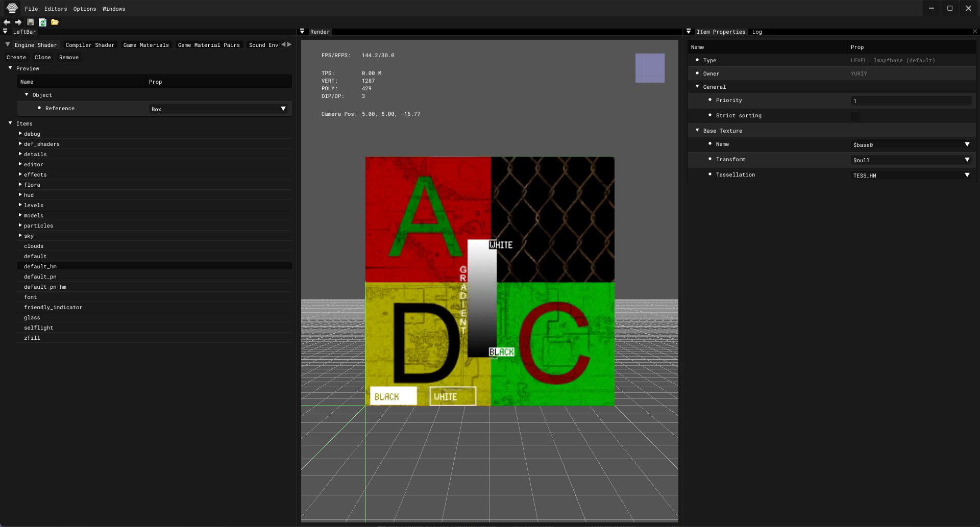Image resolution: width=980 pixels, height=527 pixels.
Task: Click the forward navigation arrow icon
Action: pos(18,22)
